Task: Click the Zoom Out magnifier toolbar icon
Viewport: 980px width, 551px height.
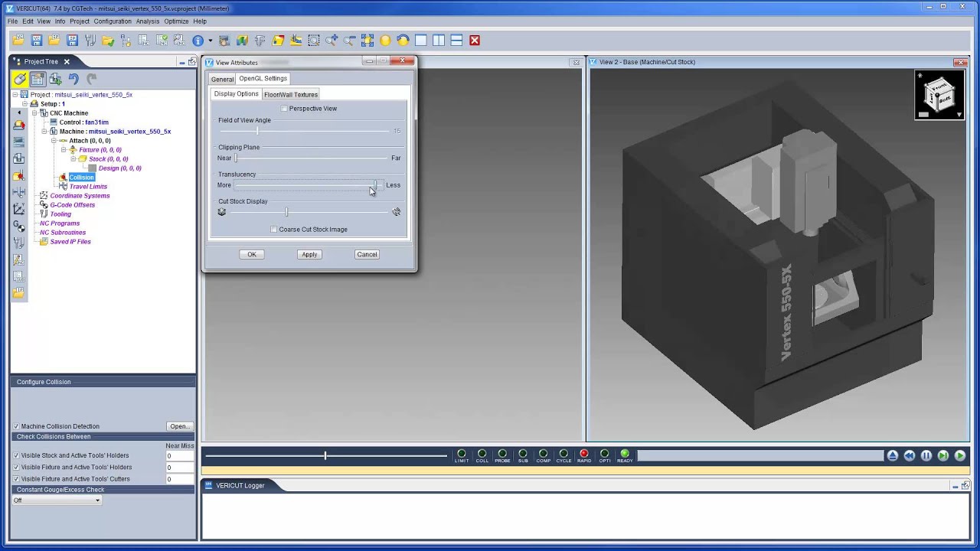Action: click(349, 41)
